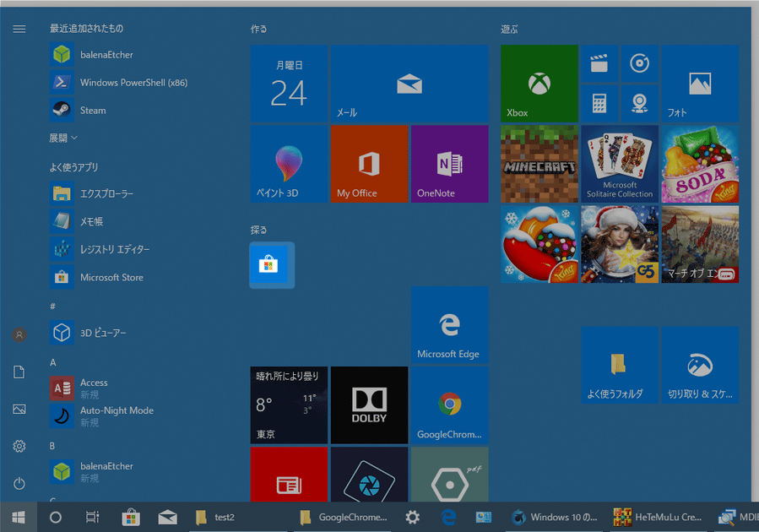Launch the Microsoft Edge tile
Viewport: 759px width, 532px height.
[450, 324]
